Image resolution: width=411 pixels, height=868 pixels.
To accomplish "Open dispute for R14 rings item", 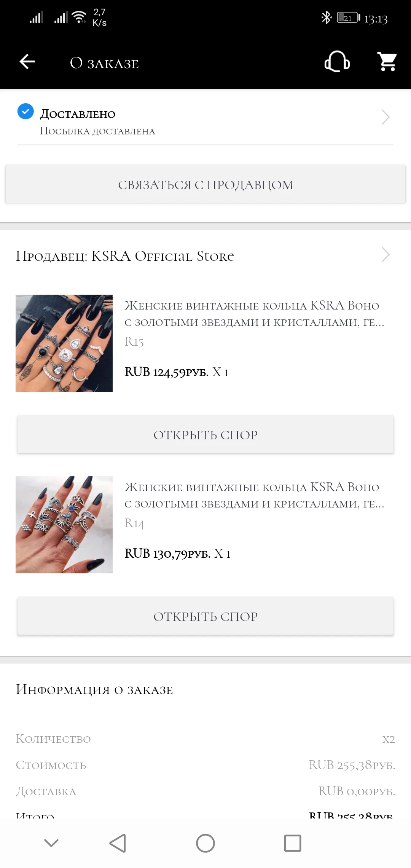I will [205, 616].
